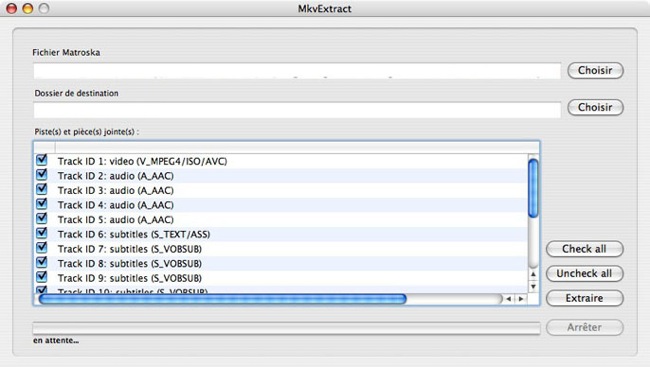Click the Fichier Matroska path field
Screen dimensions: 650x367
(297, 70)
